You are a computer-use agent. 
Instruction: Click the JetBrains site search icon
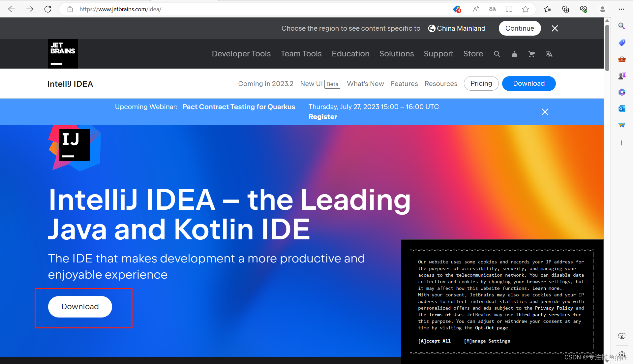tap(497, 54)
